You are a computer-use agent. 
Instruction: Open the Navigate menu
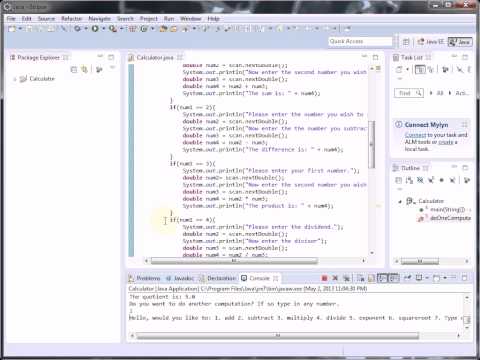coord(99,19)
